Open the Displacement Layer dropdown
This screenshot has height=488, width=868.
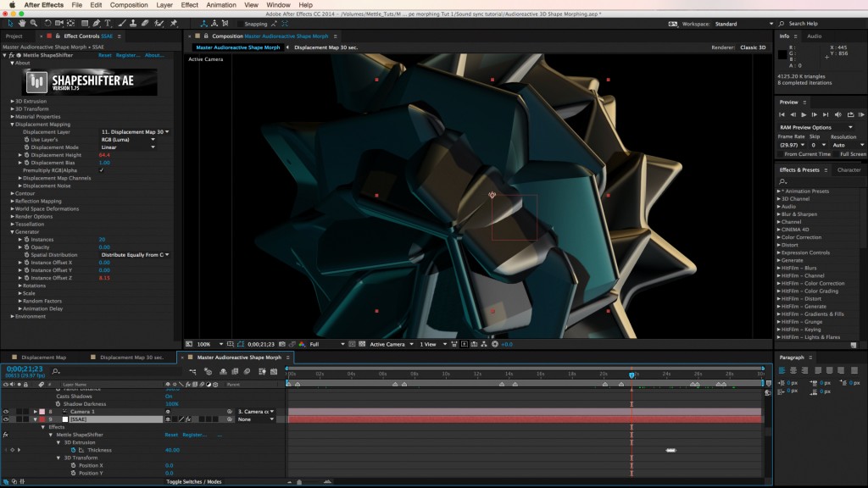coord(136,131)
